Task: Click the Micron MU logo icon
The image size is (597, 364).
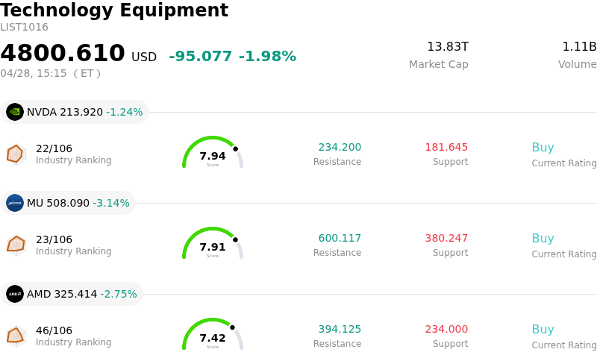Action: click(x=15, y=203)
